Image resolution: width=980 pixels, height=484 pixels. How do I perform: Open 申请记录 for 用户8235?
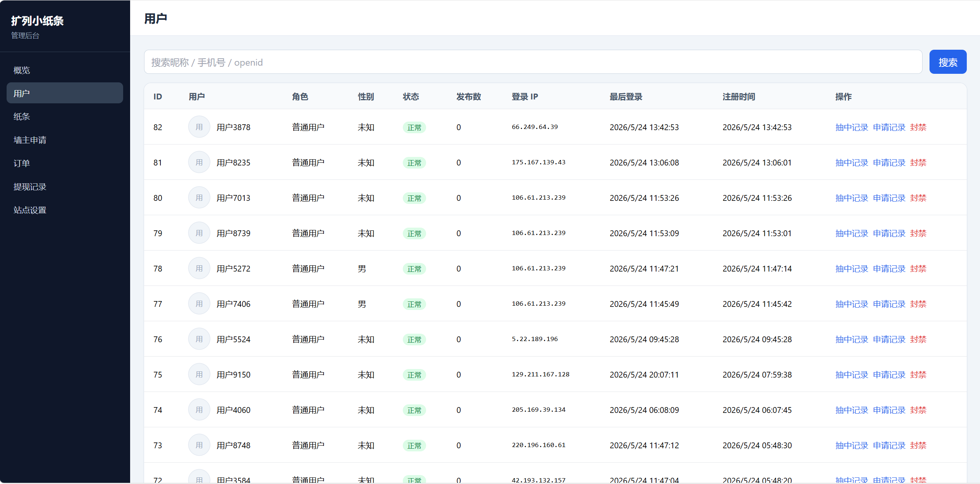point(889,163)
